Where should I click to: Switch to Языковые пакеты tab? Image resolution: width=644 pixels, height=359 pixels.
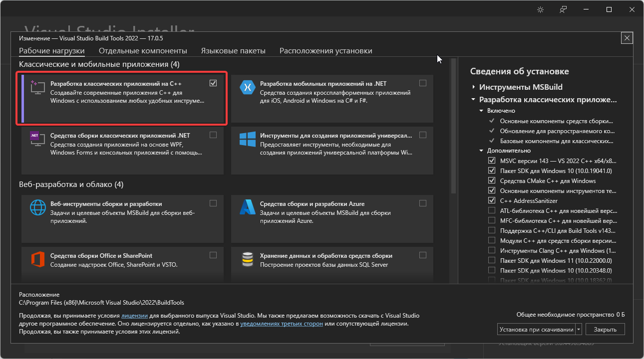(233, 51)
